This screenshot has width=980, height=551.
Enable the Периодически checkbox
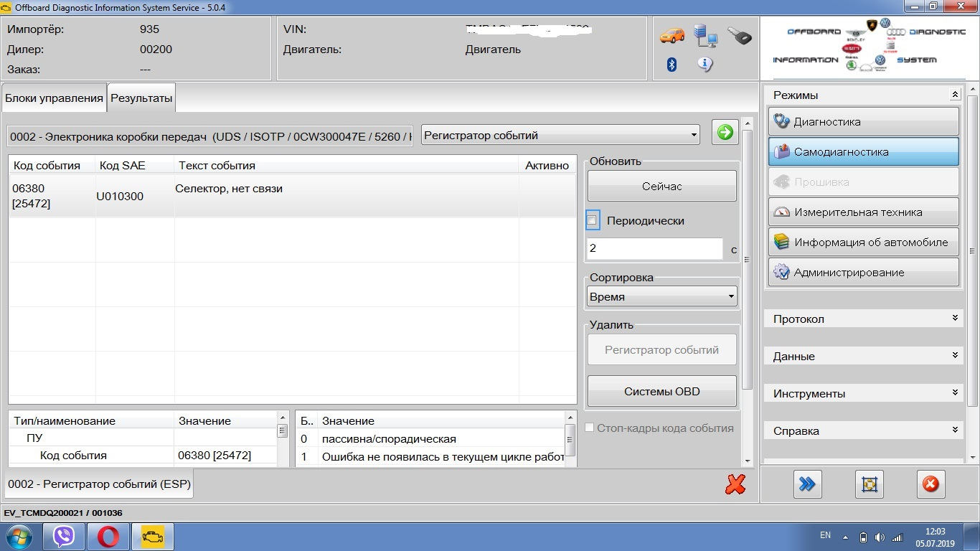tap(593, 221)
